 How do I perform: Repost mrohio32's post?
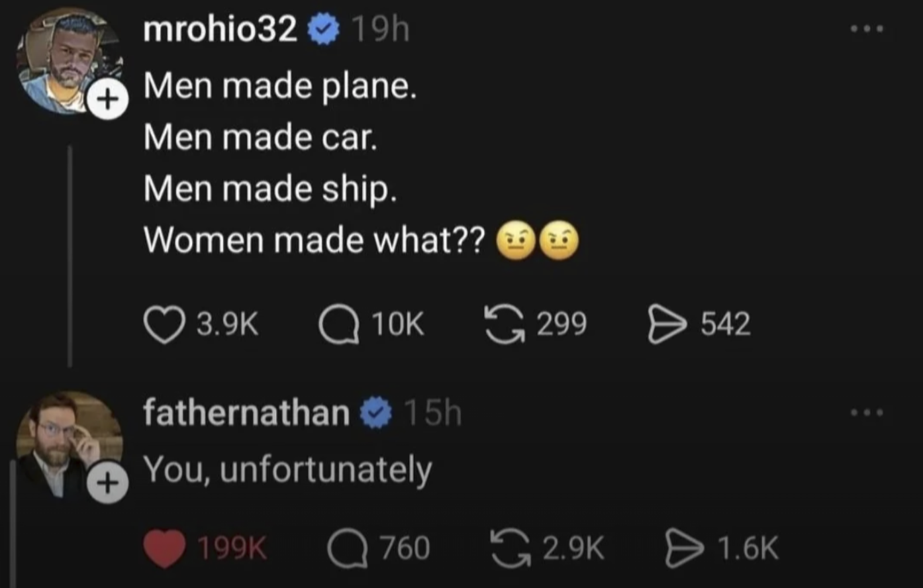click(503, 325)
